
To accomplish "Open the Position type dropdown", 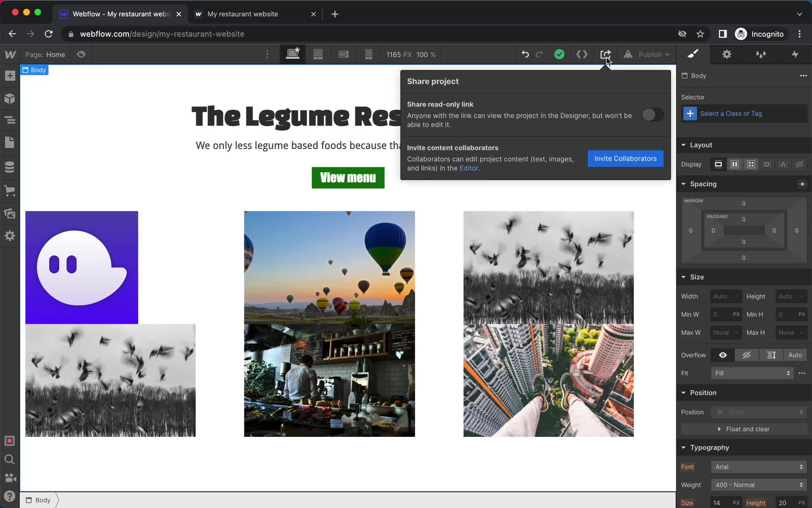I will tap(759, 412).
